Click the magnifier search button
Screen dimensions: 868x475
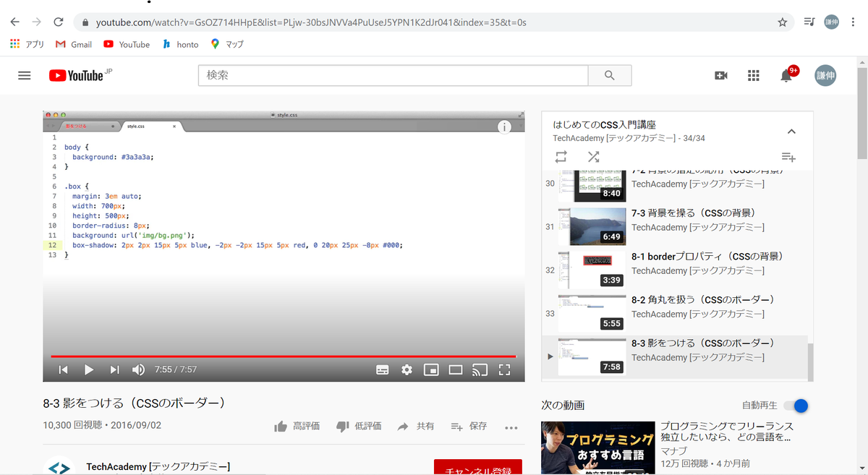[610, 75]
